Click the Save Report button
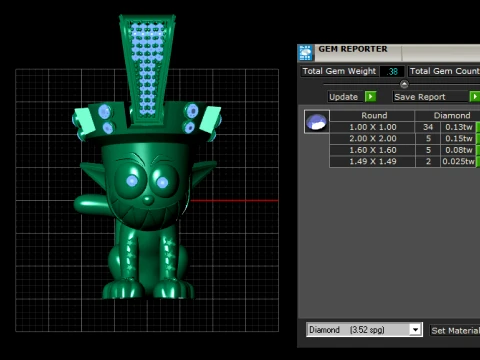Screen dimensions: 480x360 click(430, 97)
